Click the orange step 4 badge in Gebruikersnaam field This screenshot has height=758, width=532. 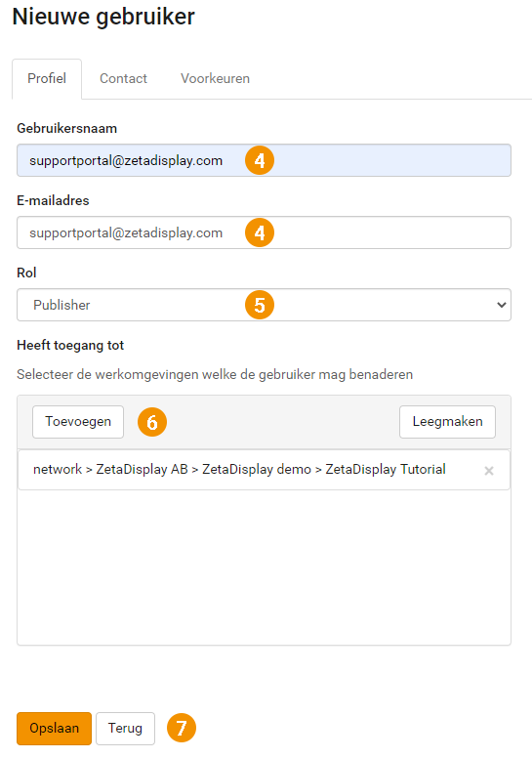(260, 160)
